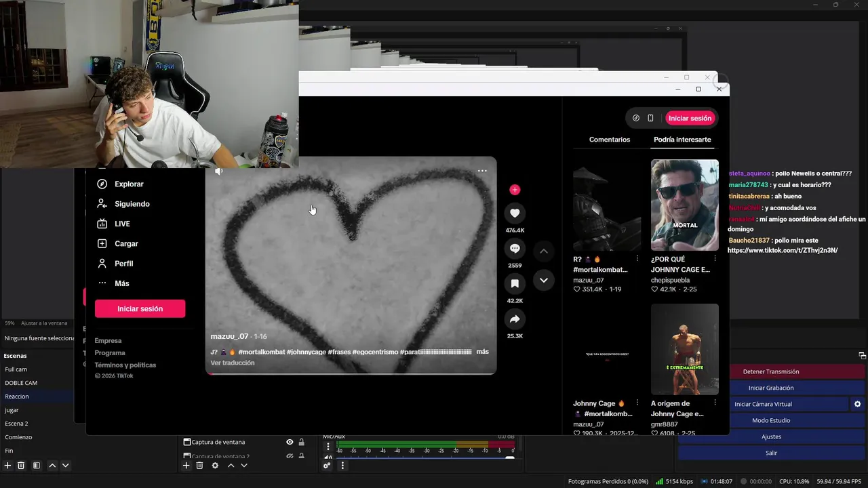
Task: Open Siguiendo feed in TikTok sidebar
Action: (x=123, y=204)
